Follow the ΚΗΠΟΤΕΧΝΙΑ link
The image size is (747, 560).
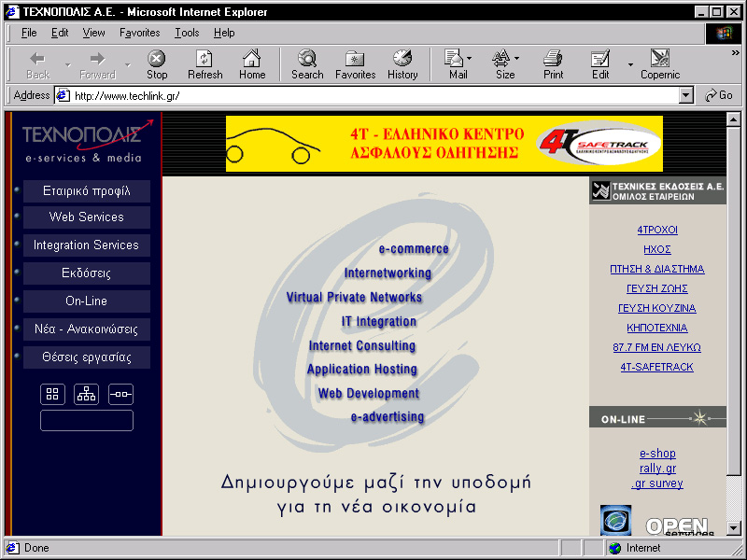click(657, 328)
